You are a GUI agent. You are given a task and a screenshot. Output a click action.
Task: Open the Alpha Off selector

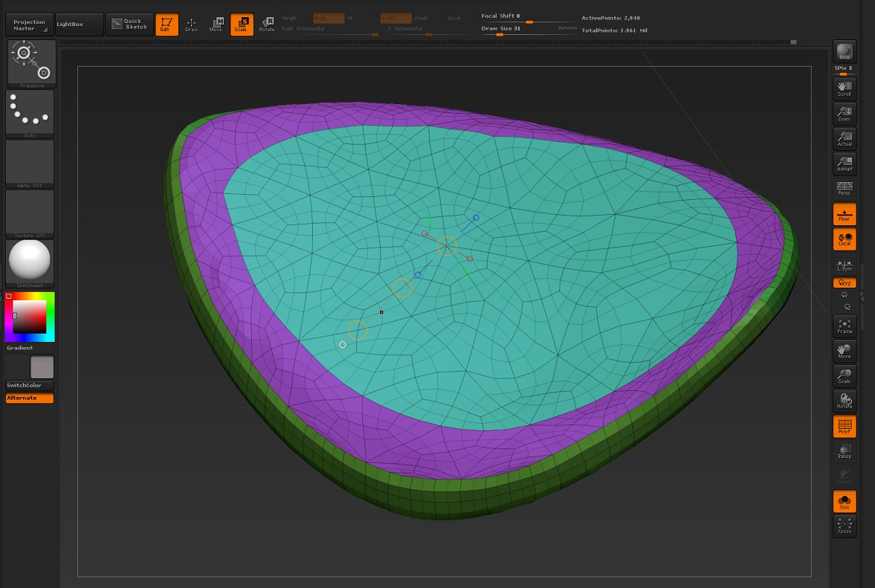(x=30, y=164)
